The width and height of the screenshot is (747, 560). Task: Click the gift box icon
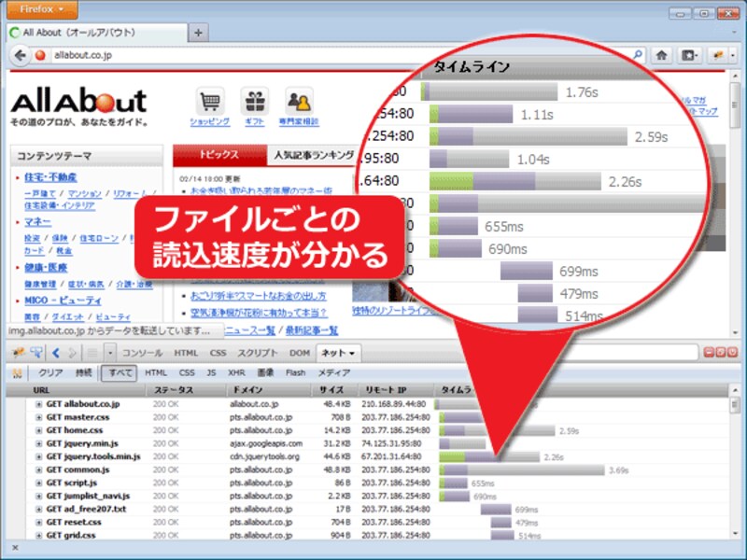coord(255,102)
